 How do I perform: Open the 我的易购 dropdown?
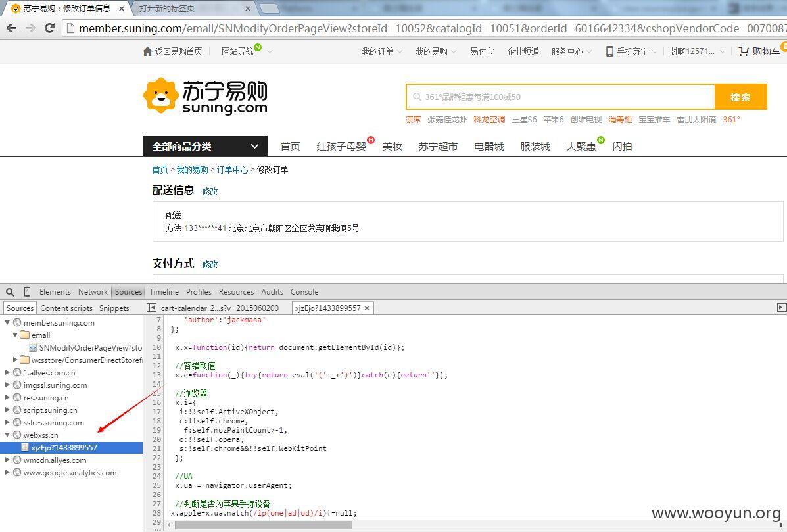pyautogui.click(x=436, y=51)
